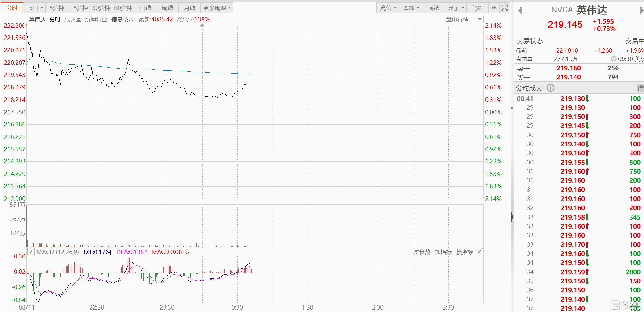Expand the 显示 display dropdown

tap(456, 8)
